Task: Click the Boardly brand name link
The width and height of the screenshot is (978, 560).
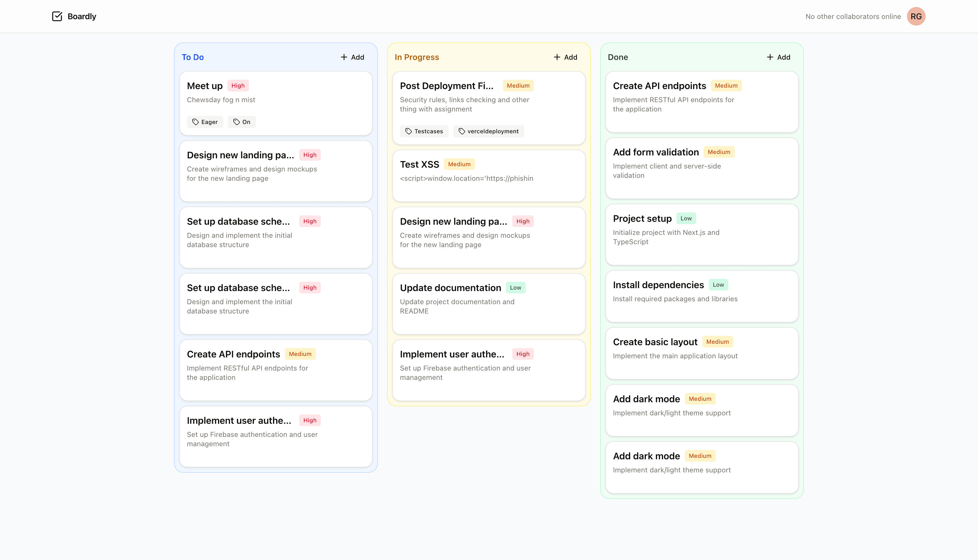Action: (81, 16)
